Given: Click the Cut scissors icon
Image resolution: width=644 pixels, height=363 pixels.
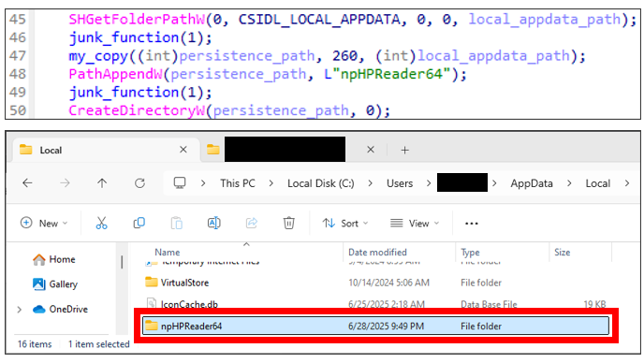Looking at the screenshot, I should [x=101, y=223].
